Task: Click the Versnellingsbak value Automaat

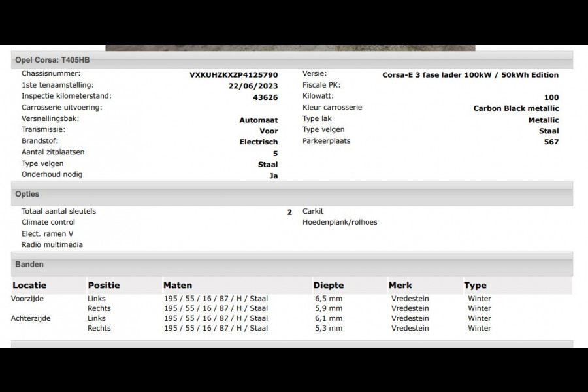Action: (x=258, y=120)
